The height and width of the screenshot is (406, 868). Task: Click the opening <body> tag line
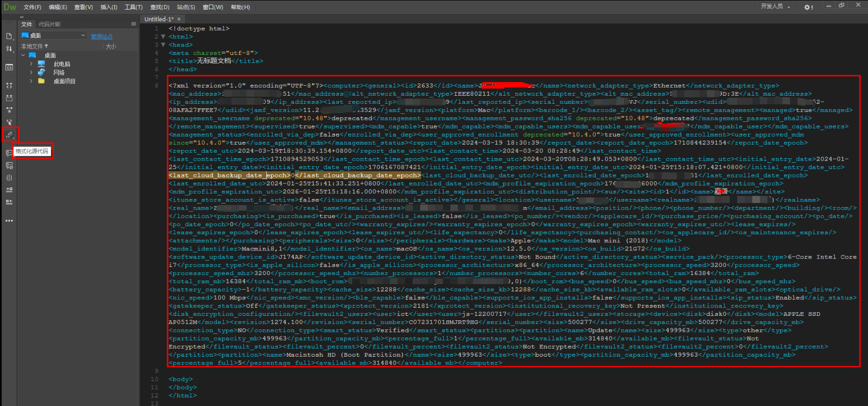181,379
